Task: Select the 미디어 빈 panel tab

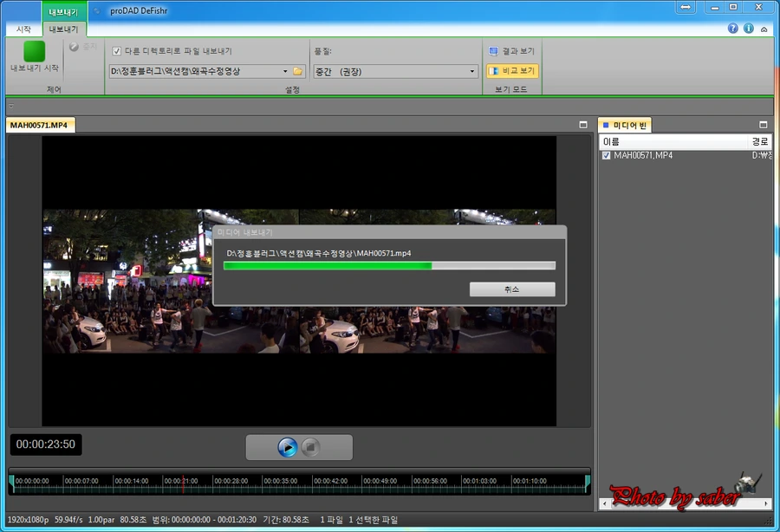Action: [x=625, y=126]
